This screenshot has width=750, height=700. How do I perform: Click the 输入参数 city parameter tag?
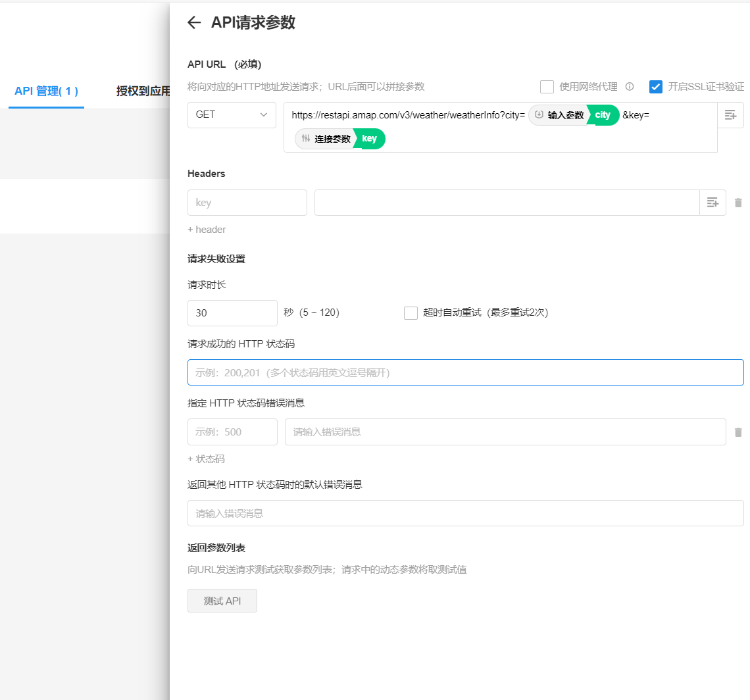click(x=574, y=115)
